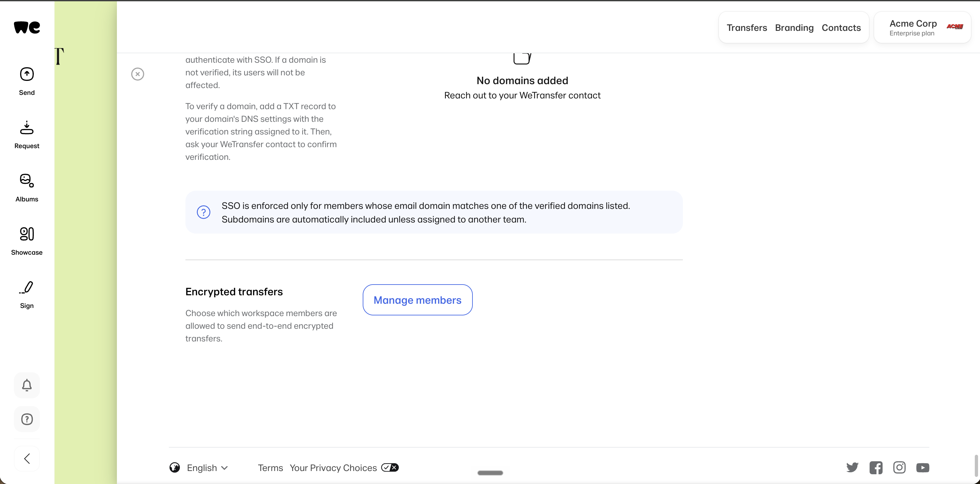Click the globe language icon
Viewport: 980px width, 484px height.
click(175, 467)
